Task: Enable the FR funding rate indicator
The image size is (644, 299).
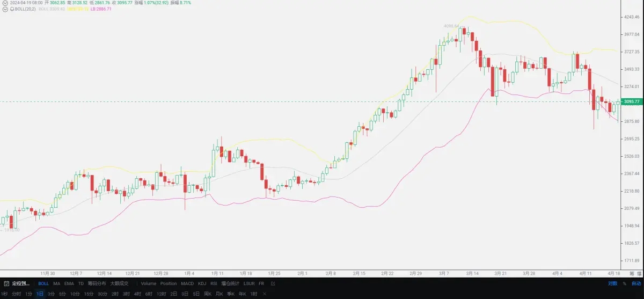Action: [x=261, y=283]
